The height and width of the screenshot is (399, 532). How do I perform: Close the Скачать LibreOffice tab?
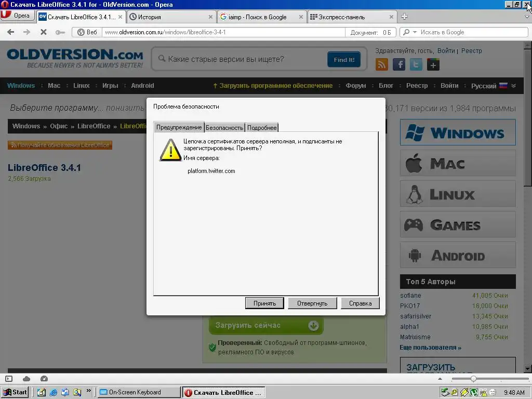click(x=120, y=17)
